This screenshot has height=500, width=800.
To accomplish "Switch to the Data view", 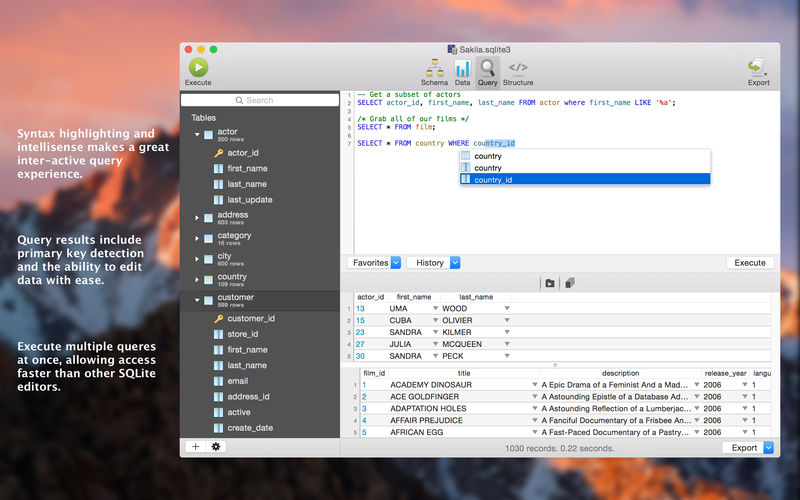I will point(462,69).
